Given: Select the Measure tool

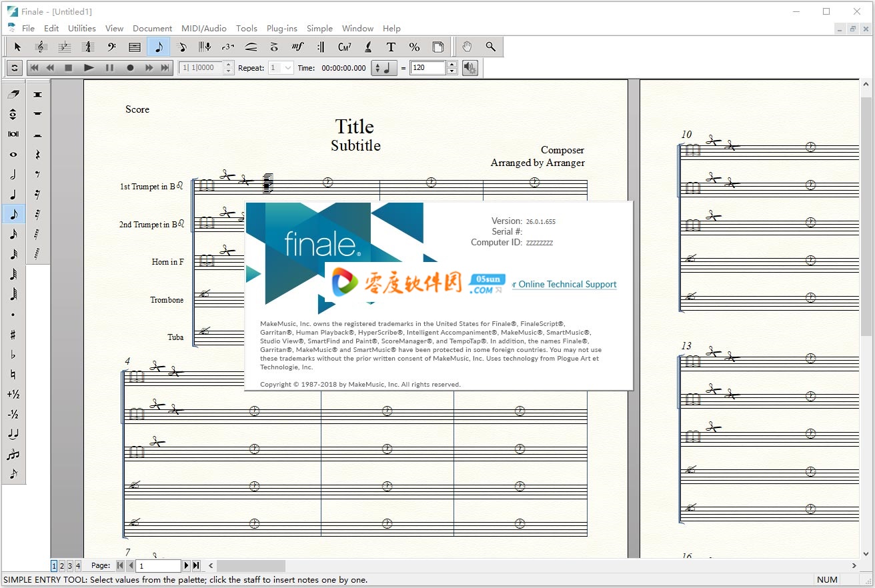Looking at the screenshot, I should pos(135,47).
